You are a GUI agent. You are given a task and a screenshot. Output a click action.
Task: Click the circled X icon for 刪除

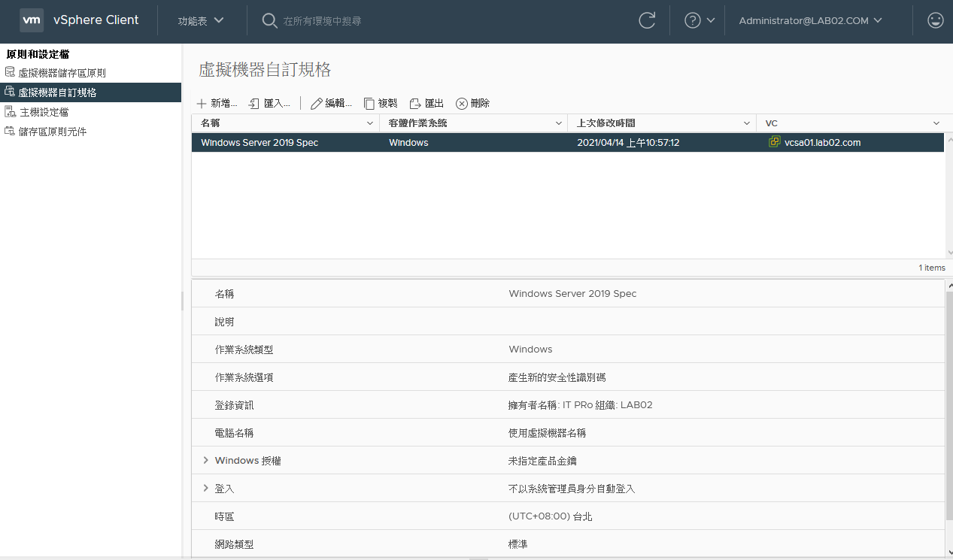click(x=462, y=104)
